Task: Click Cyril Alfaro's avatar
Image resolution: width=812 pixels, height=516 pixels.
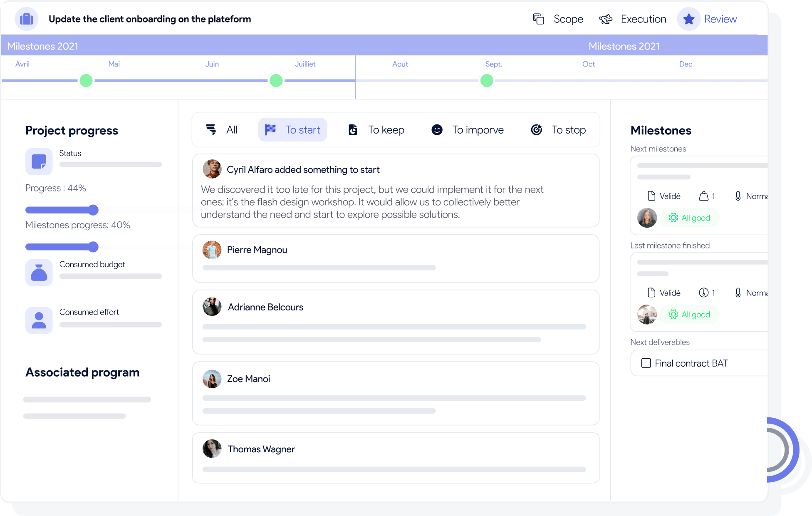Action: click(212, 169)
